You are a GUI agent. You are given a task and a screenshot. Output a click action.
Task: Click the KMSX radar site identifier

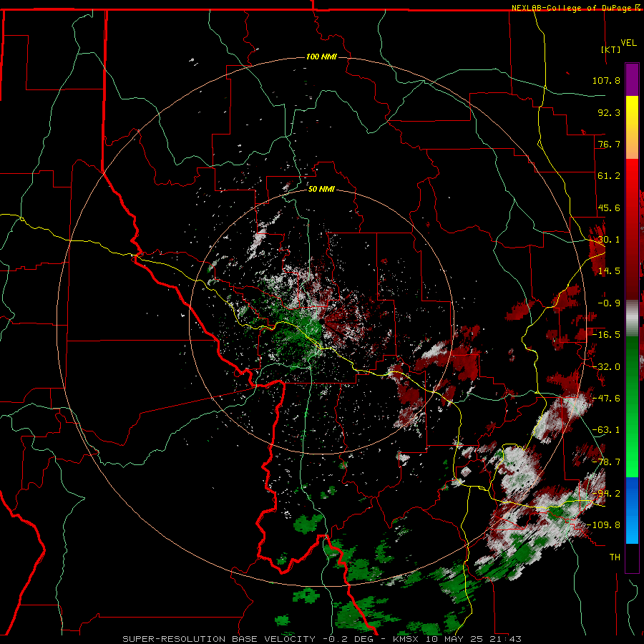click(406, 639)
